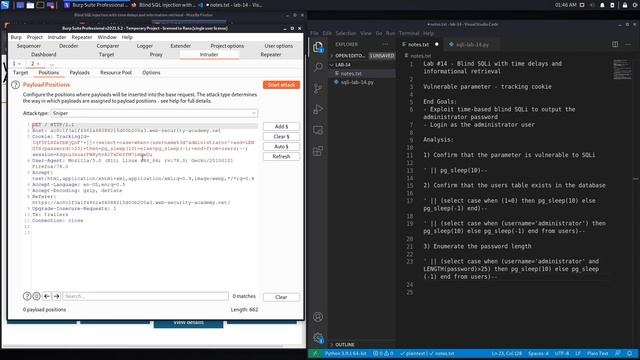640x360 pixels.
Task: Open VS Code Manage gear icon
Action: tap(318, 338)
